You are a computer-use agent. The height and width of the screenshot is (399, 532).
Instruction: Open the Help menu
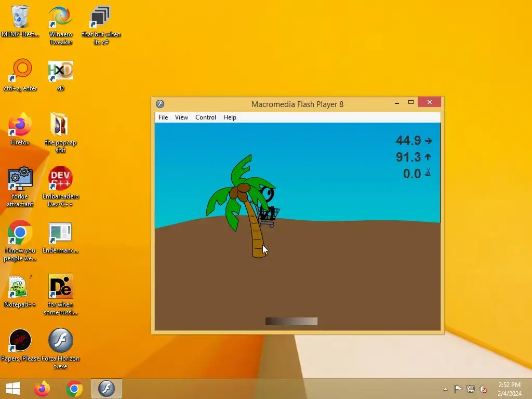pos(230,117)
